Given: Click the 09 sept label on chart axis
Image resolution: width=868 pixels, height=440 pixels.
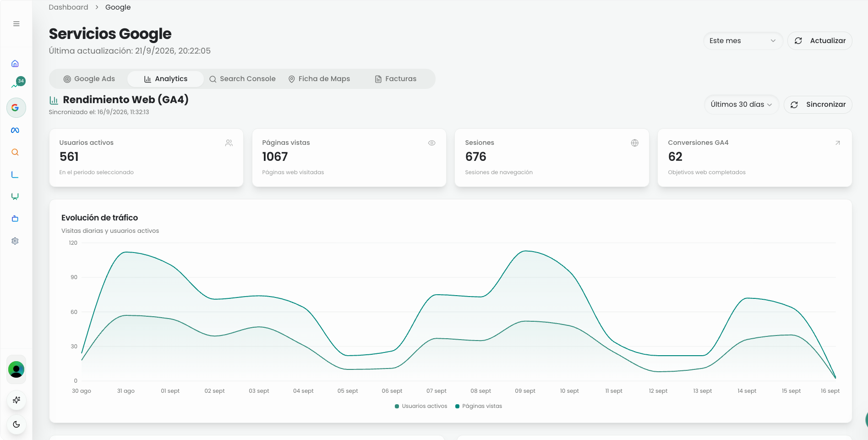Looking at the screenshot, I should [x=525, y=391].
